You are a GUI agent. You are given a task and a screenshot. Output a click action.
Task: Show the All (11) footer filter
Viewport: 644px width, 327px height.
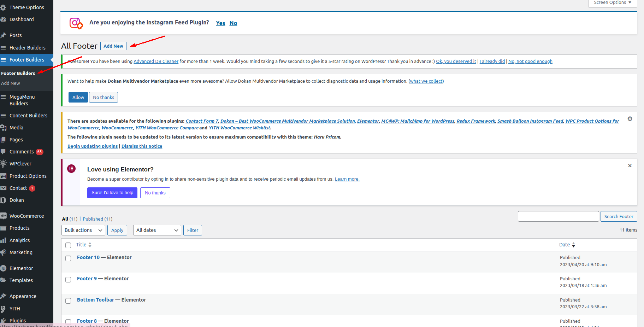pyautogui.click(x=70, y=219)
